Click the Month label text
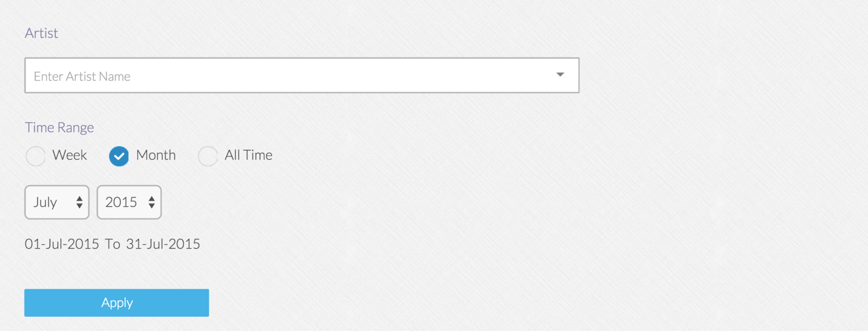 click(156, 155)
